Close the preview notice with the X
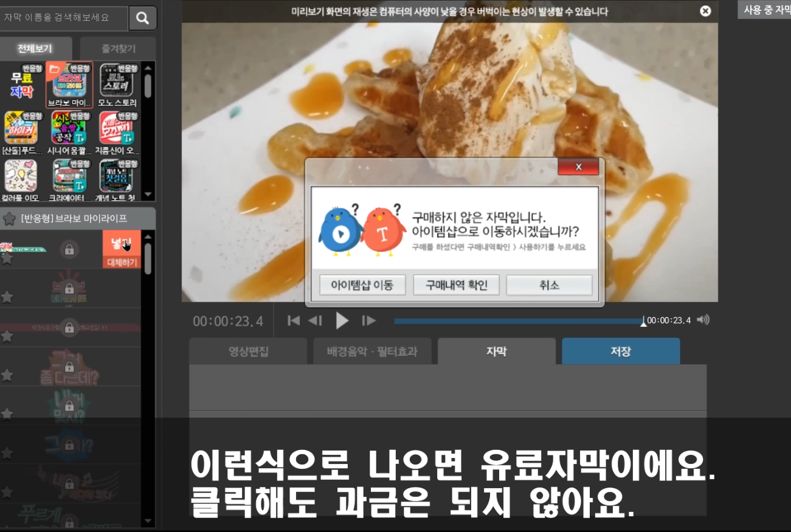Viewport: 791px width, 532px height. click(705, 11)
